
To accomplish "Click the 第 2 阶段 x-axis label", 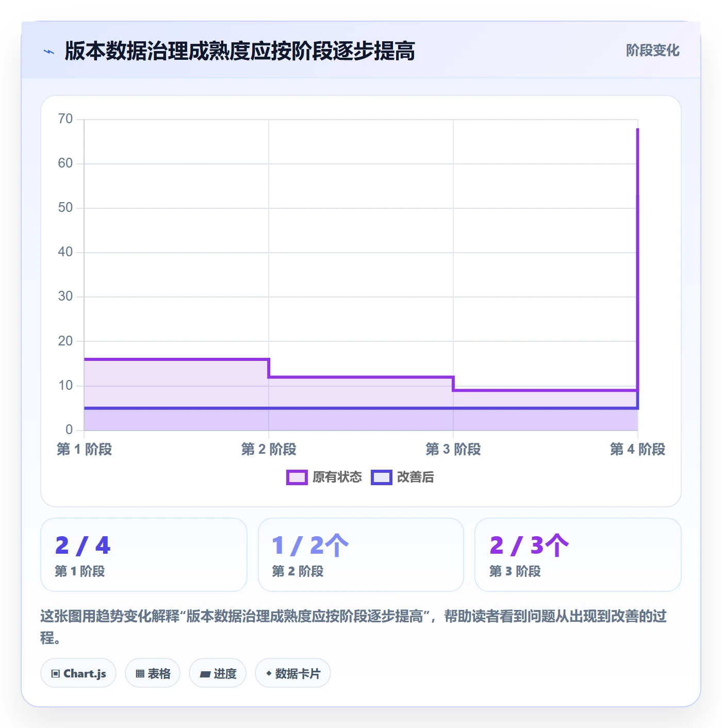I will 269,450.
